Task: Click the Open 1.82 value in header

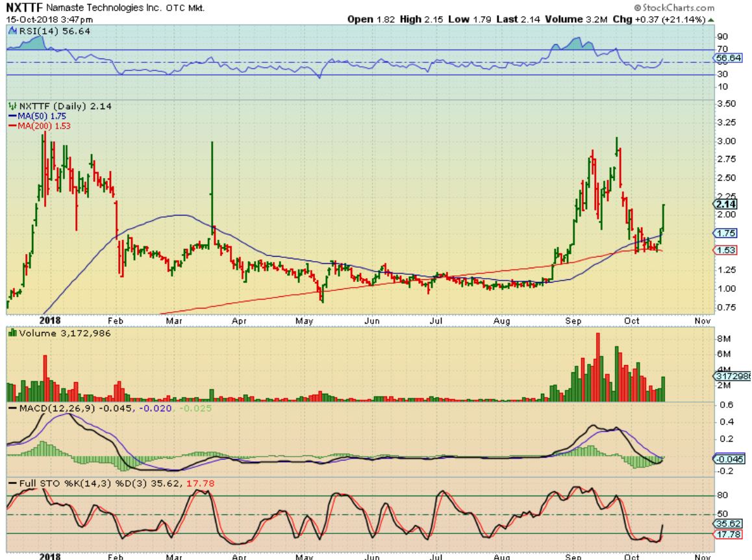Action: [371, 19]
